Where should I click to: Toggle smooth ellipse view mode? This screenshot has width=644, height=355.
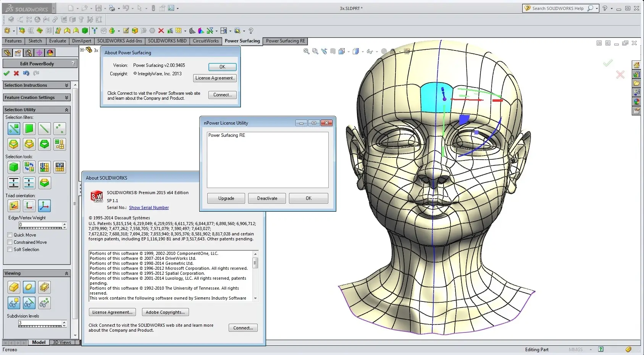pyautogui.click(x=29, y=287)
